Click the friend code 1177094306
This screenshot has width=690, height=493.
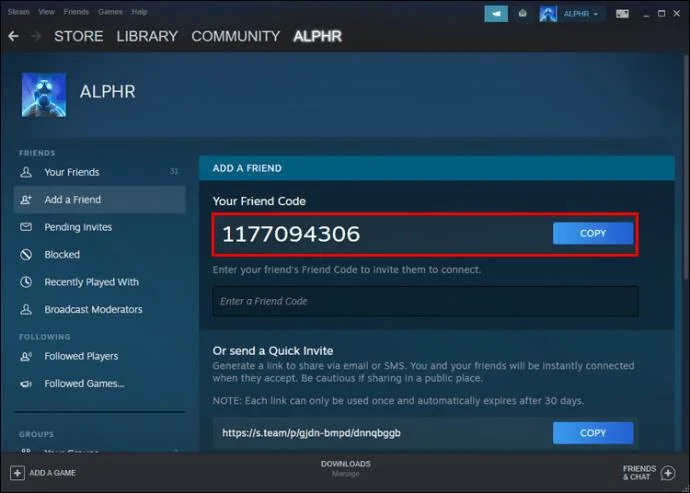click(291, 234)
